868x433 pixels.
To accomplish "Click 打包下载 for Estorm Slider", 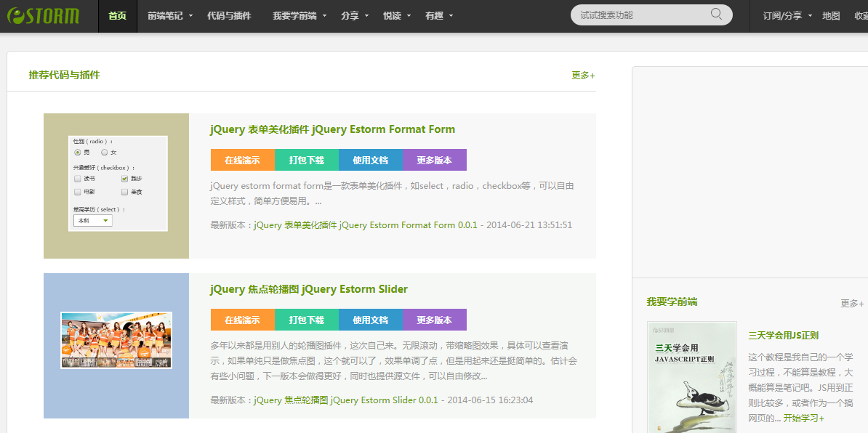I will point(307,320).
